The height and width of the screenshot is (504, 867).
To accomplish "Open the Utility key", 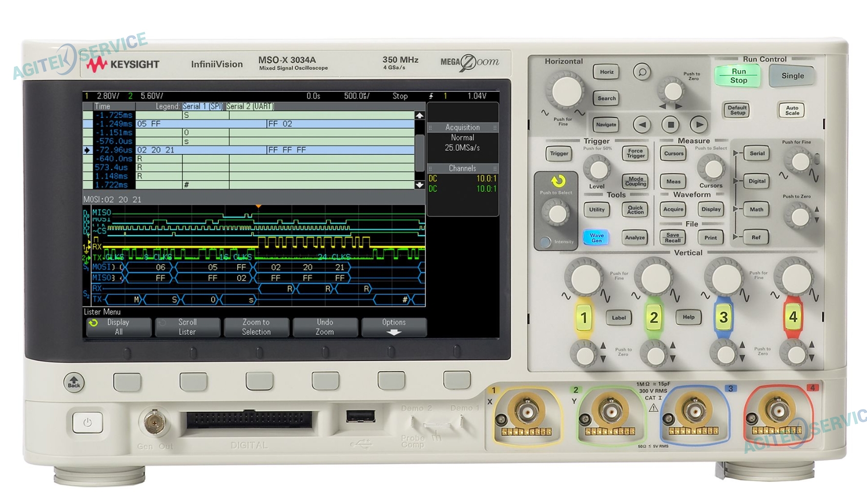I will pos(596,209).
